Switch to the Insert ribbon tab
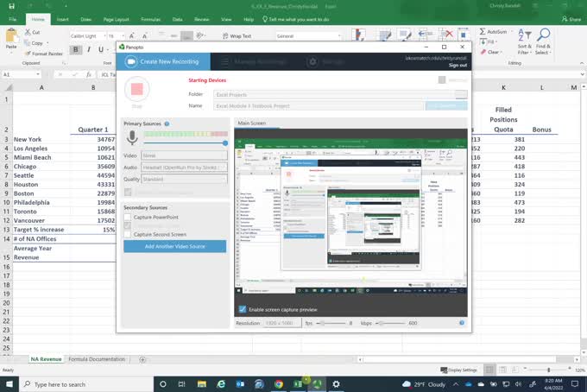This screenshot has width=587, height=392. coord(62,19)
